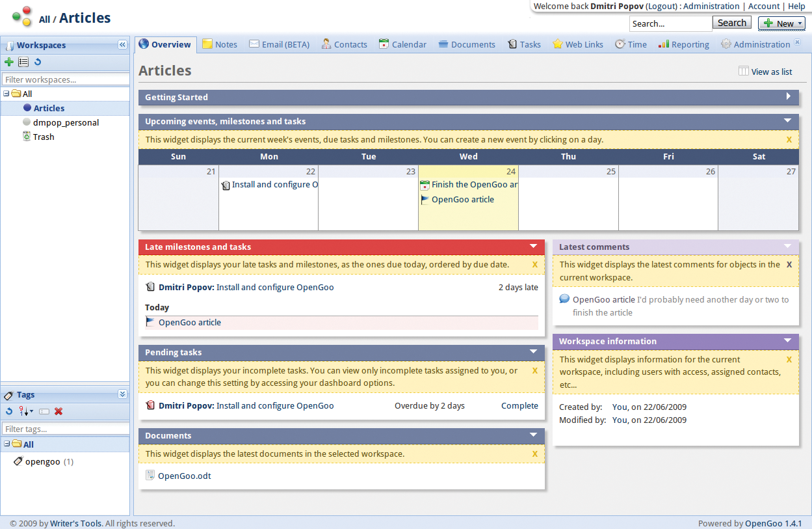Image resolution: width=812 pixels, height=529 pixels.
Task: Click milestone flag icon on Wednesday 24
Action: pos(425,200)
